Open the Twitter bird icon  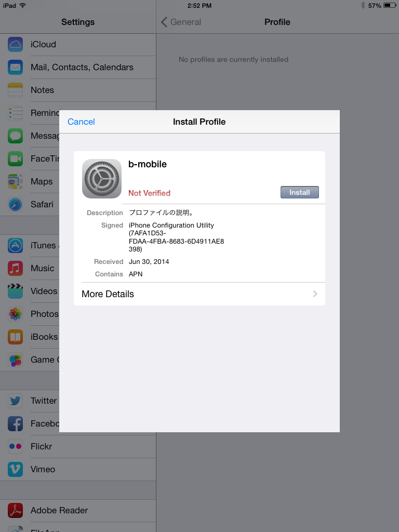click(15, 401)
